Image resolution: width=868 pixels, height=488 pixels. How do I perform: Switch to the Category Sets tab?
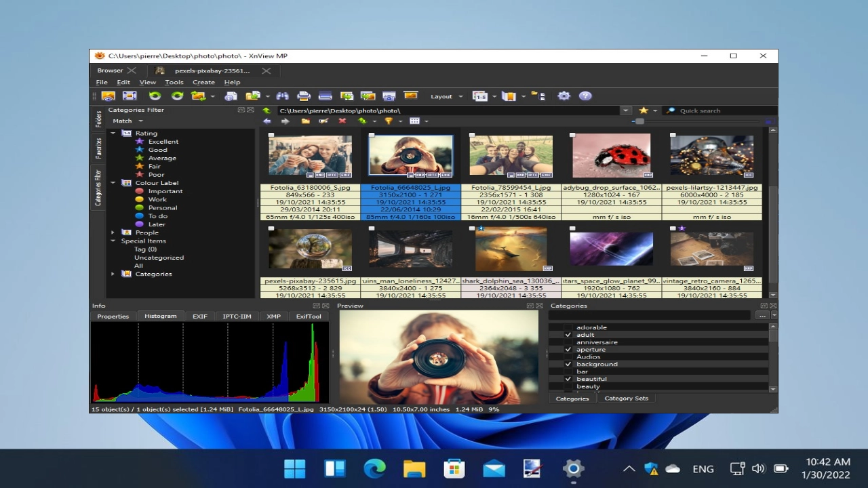coord(626,399)
